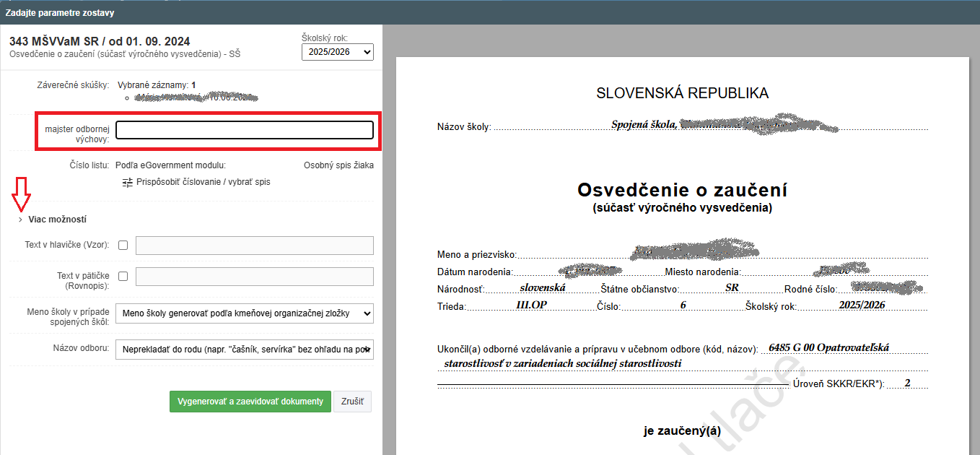This screenshot has width=980, height=455.
Task: Click nationality value 'slovenská' in preview
Action: click(543, 287)
